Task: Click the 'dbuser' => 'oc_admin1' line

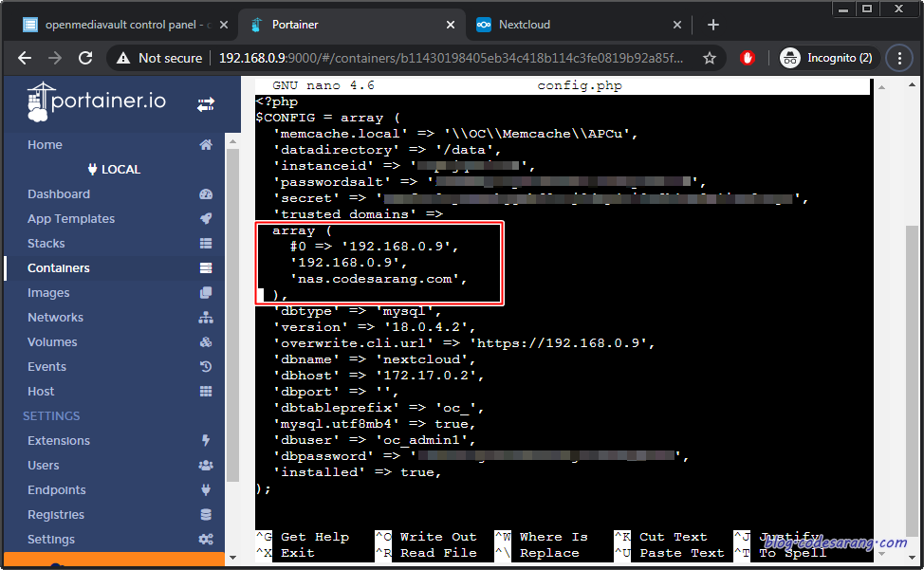Action: click(374, 440)
